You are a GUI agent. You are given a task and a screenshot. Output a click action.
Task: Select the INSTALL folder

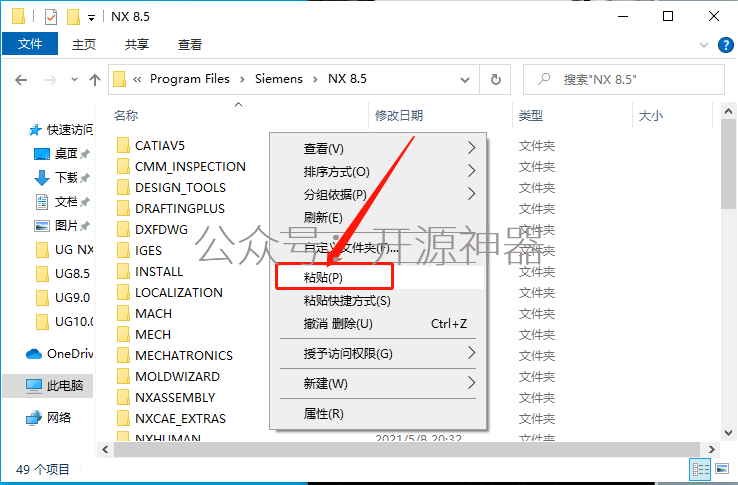point(159,271)
